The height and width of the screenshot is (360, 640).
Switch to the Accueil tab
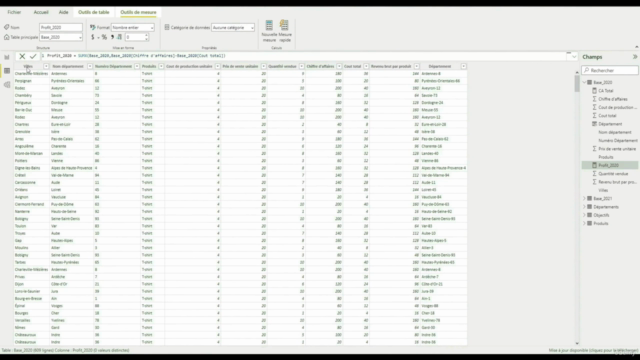[41, 12]
